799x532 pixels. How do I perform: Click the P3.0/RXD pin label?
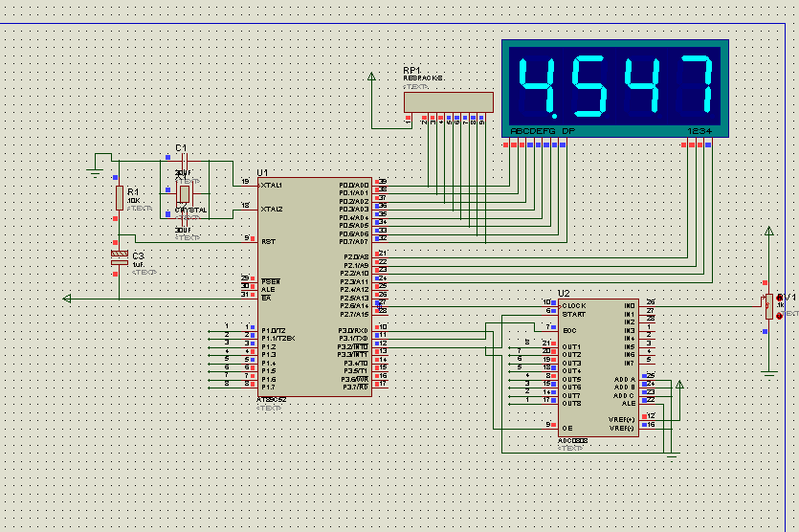353,331
